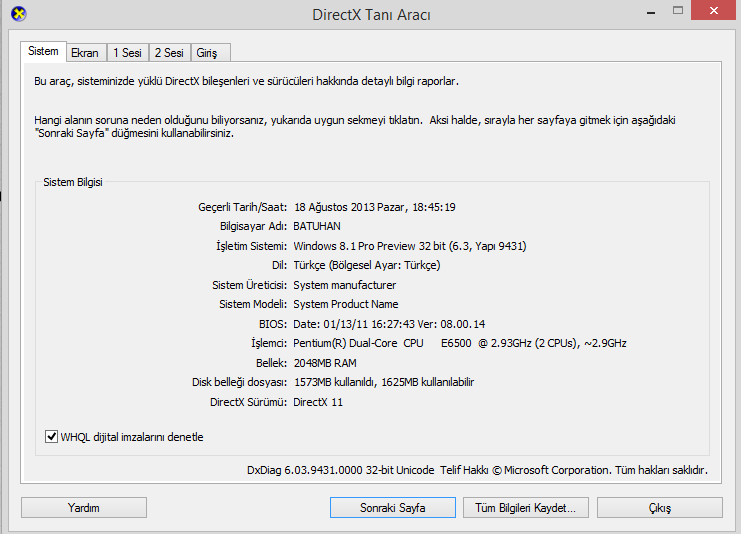Screen dimensions: 741x534
Task: Click the Disk belleği dosyası label
Action: click(x=239, y=382)
